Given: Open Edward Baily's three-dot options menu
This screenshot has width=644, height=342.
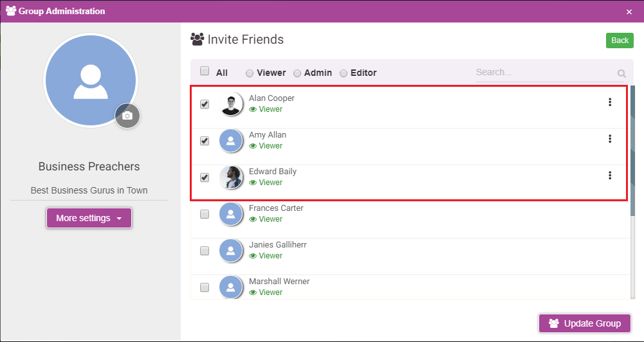Looking at the screenshot, I should [x=610, y=175].
